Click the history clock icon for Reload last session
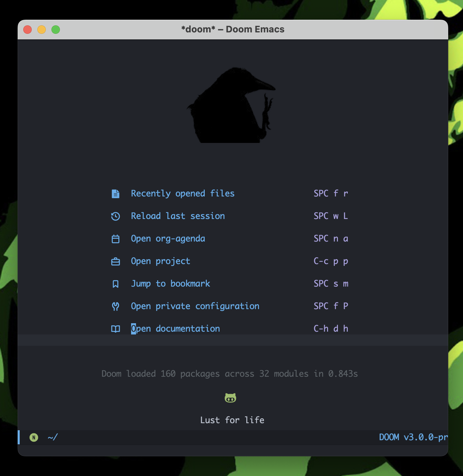 point(116,216)
